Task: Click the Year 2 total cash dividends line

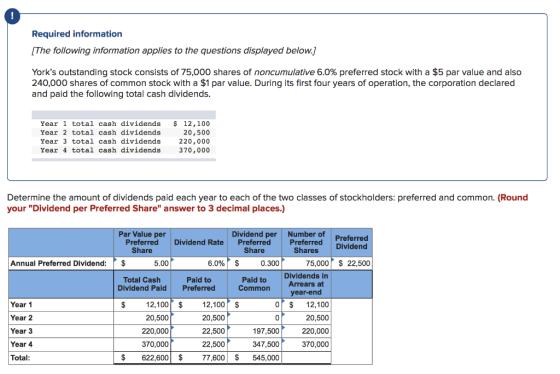Action: [x=125, y=133]
